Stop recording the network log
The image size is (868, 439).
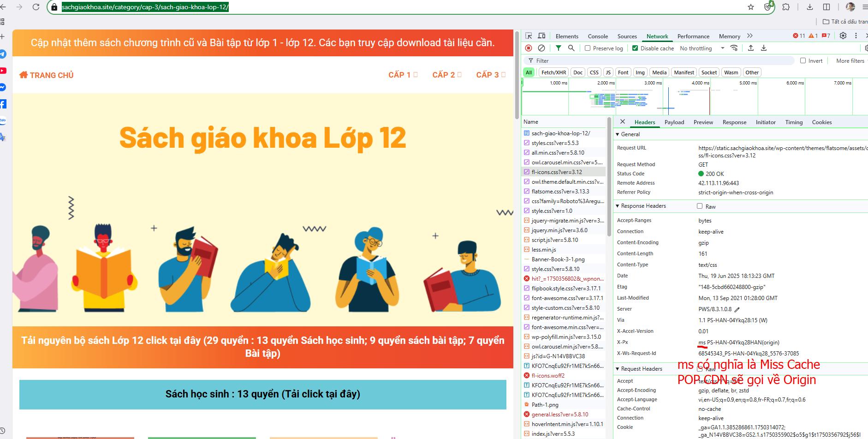point(529,48)
